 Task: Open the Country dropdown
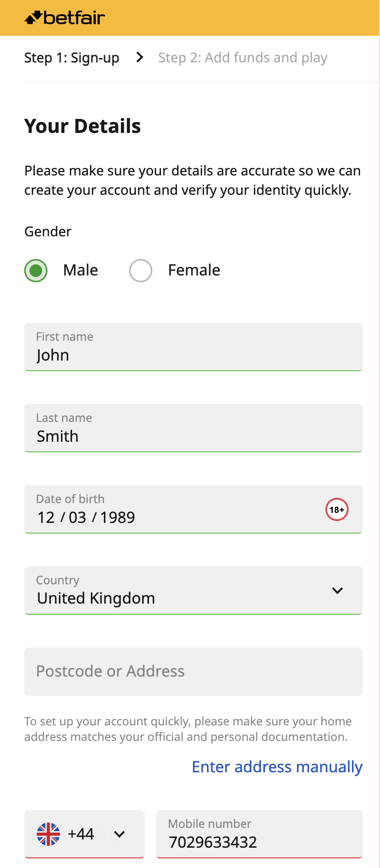tap(184, 591)
